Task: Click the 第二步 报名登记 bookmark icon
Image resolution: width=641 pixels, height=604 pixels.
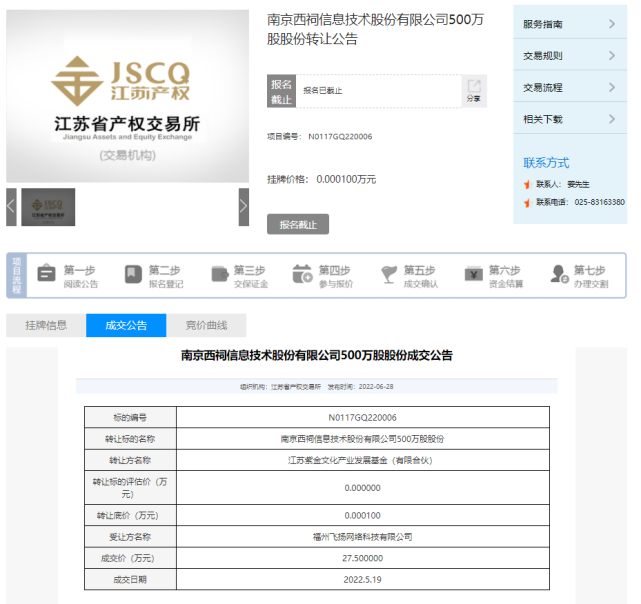Action: click(x=133, y=274)
